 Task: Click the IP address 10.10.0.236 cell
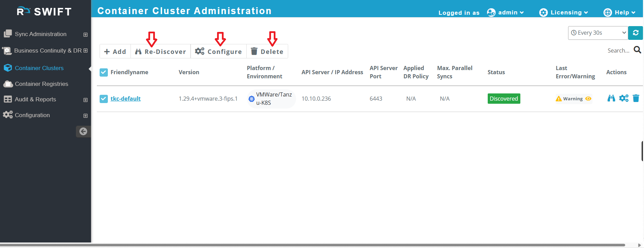click(x=316, y=99)
